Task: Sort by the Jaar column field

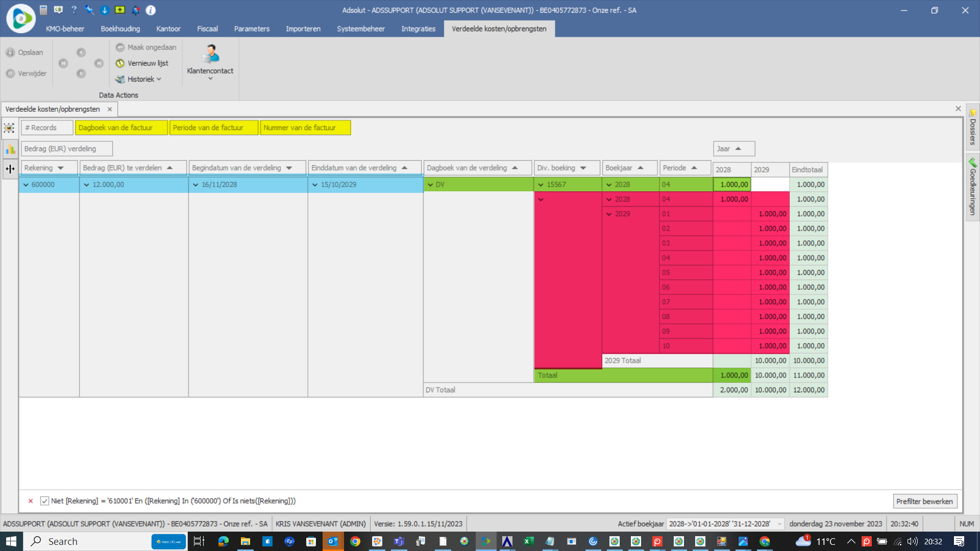Action: click(733, 148)
